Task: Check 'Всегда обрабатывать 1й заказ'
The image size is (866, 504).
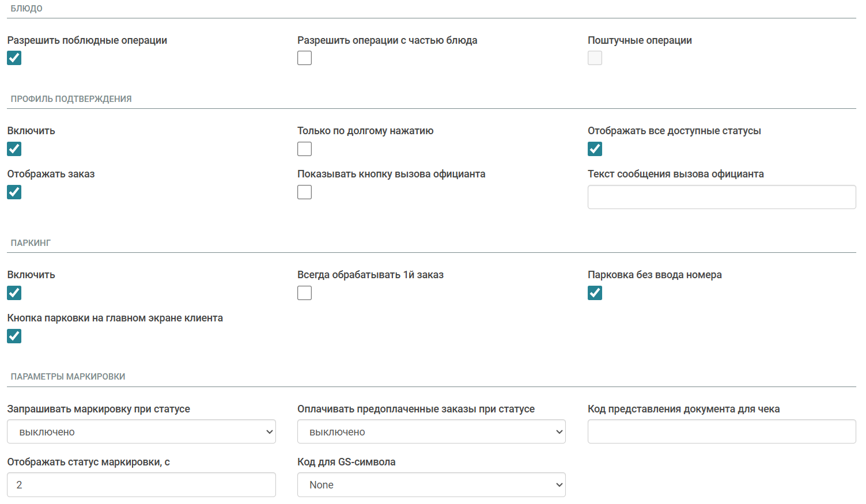Action: (305, 293)
